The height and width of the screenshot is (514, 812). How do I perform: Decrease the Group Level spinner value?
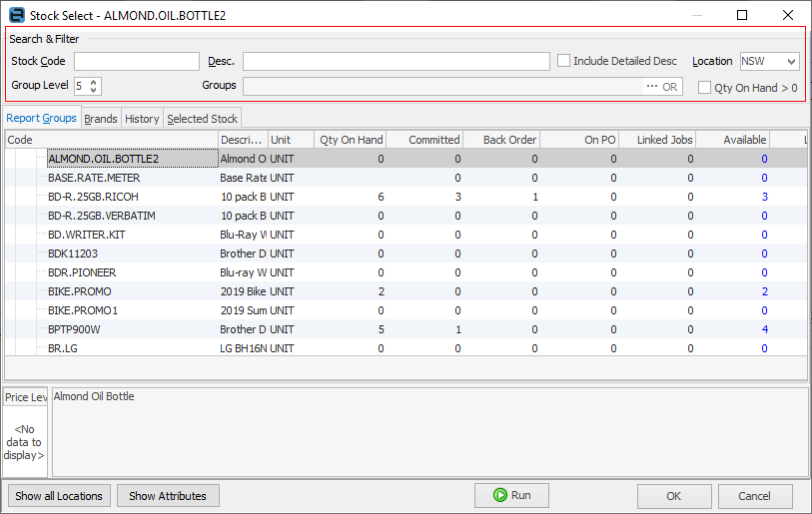(95, 91)
